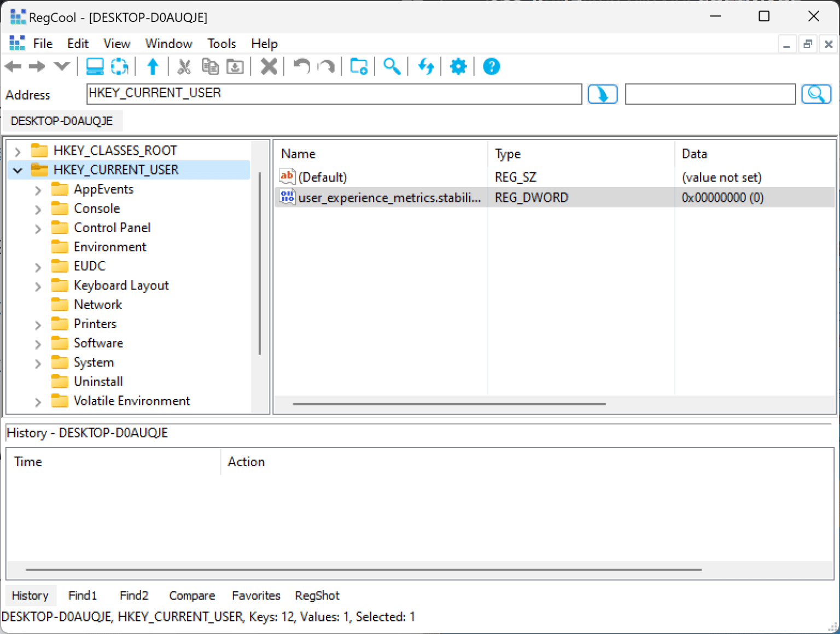Open the Tools menu
Image resolution: width=840 pixels, height=634 pixels.
[221, 43]
